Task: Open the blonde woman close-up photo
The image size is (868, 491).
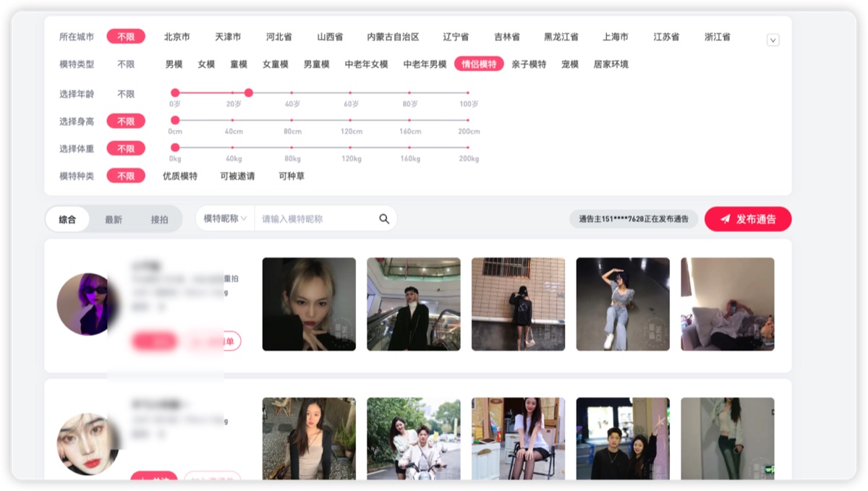Action: [309, 304]
